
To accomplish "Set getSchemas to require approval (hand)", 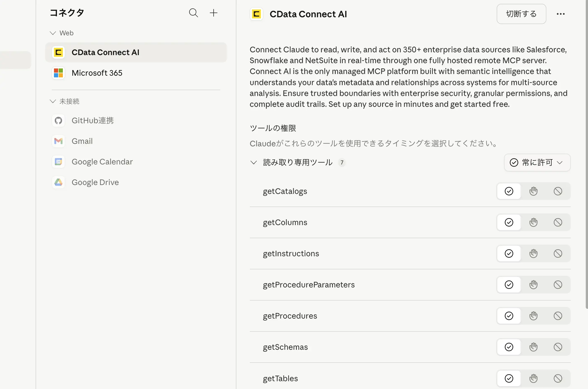I will coord(533,347).
